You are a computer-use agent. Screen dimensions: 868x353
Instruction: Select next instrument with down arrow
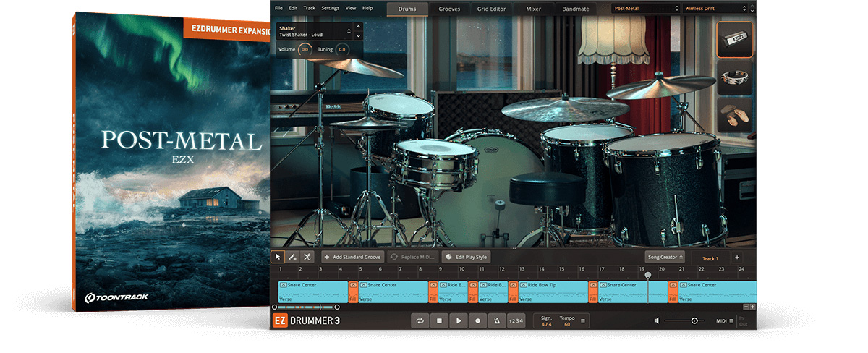click(357, 35)
